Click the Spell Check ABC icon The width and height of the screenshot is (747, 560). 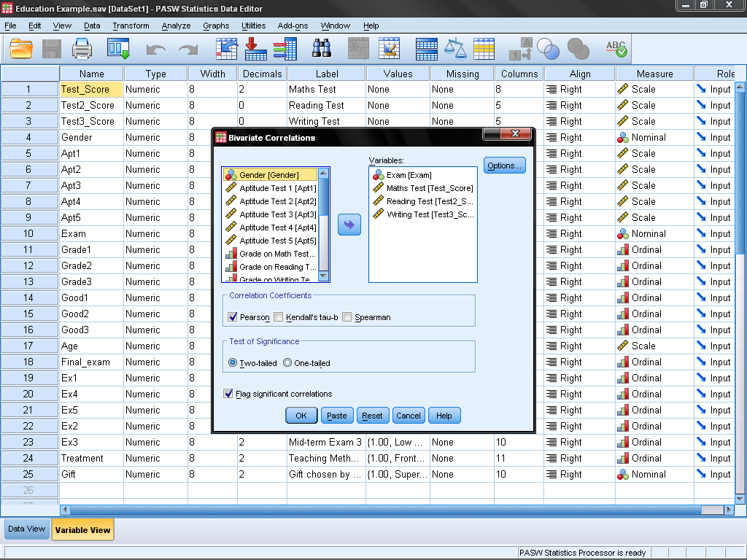tap(616, 49)
